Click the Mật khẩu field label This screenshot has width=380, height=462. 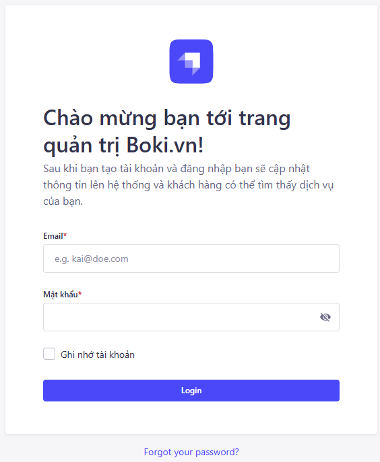point(61,294)
